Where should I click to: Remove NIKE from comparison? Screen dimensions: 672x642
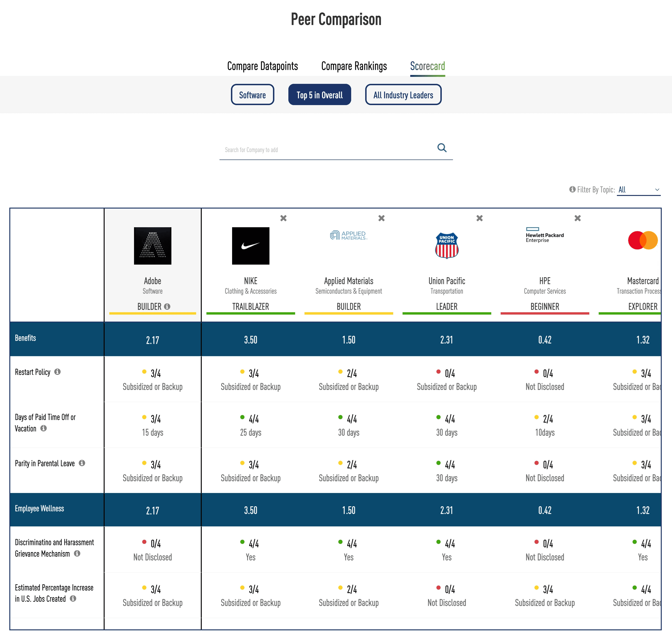click(x=283, y=218)
